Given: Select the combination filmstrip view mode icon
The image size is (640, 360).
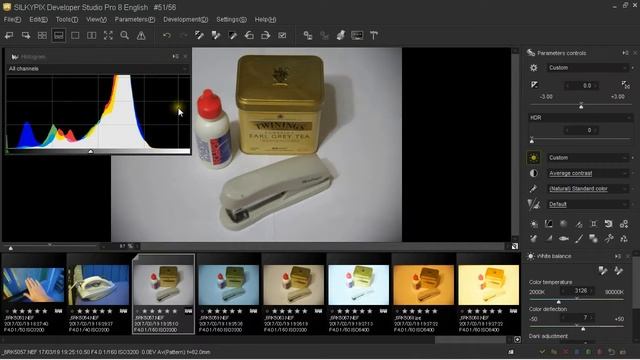Looking at the screenshot, I should [x=59, y=36].
